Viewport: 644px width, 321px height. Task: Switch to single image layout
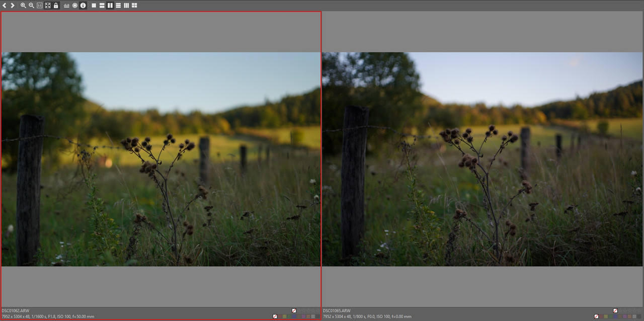pos(94,5)
